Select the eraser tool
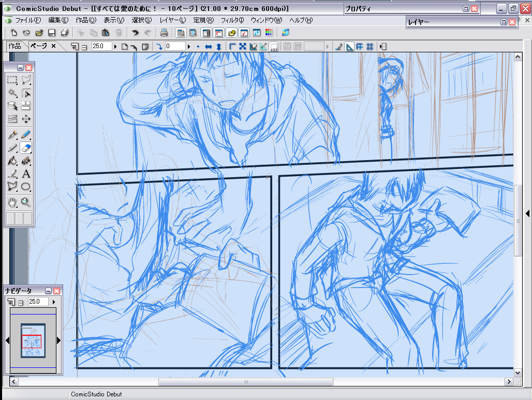 click(x=26, y=148)
